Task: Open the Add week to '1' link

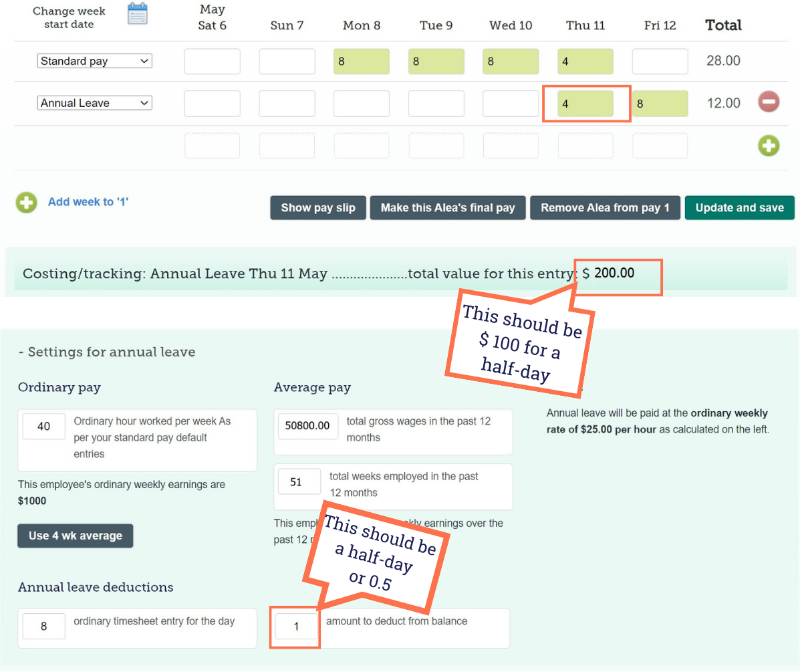Action: [88, 202]
